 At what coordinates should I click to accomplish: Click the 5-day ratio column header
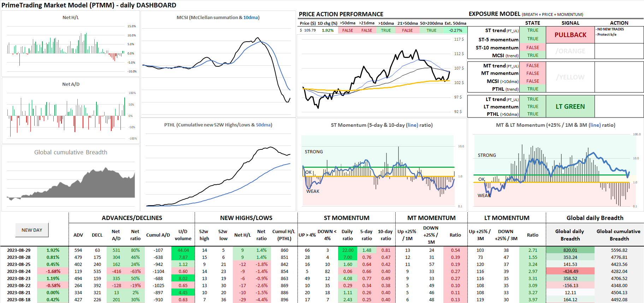(x=367, y=235)
